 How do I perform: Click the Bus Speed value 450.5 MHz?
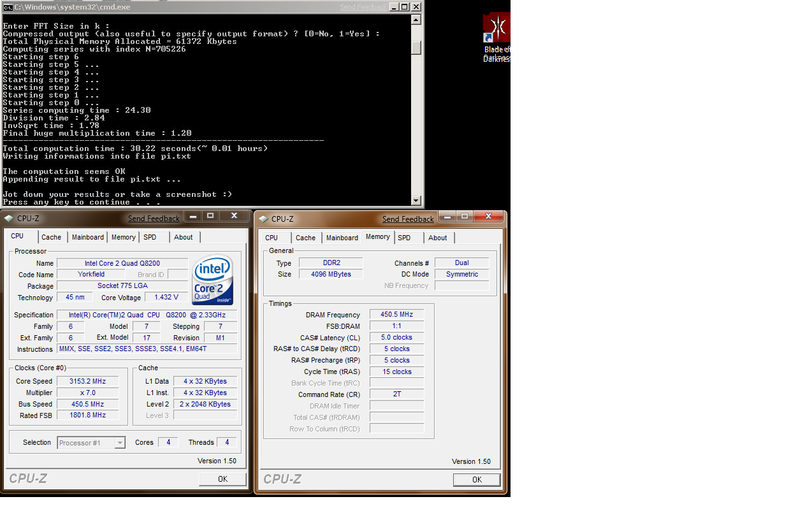(88, 404)
